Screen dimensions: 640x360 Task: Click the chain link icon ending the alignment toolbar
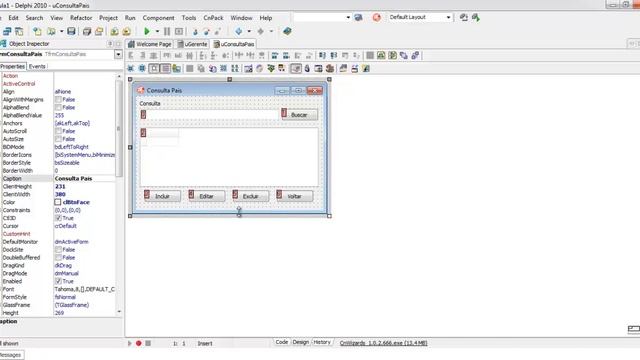coord(415,56)
